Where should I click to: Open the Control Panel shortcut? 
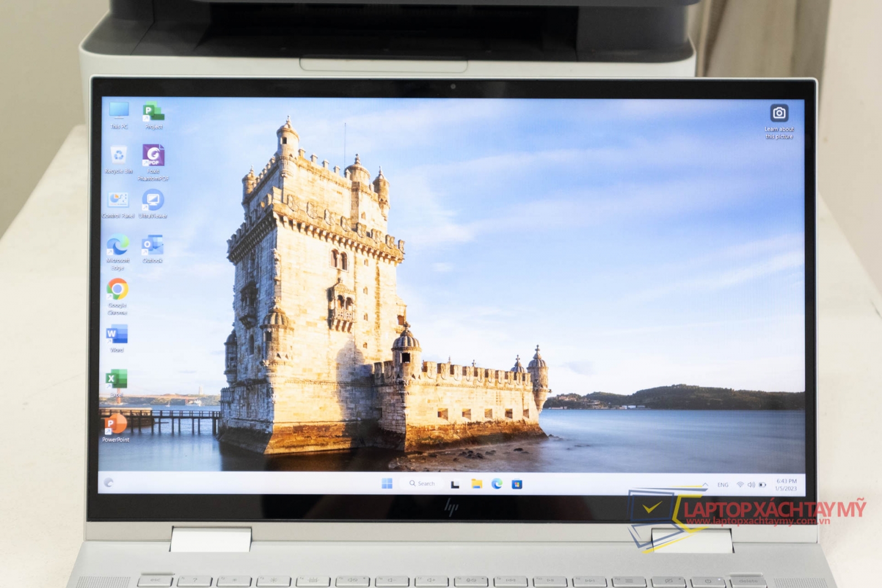point(118,201)
